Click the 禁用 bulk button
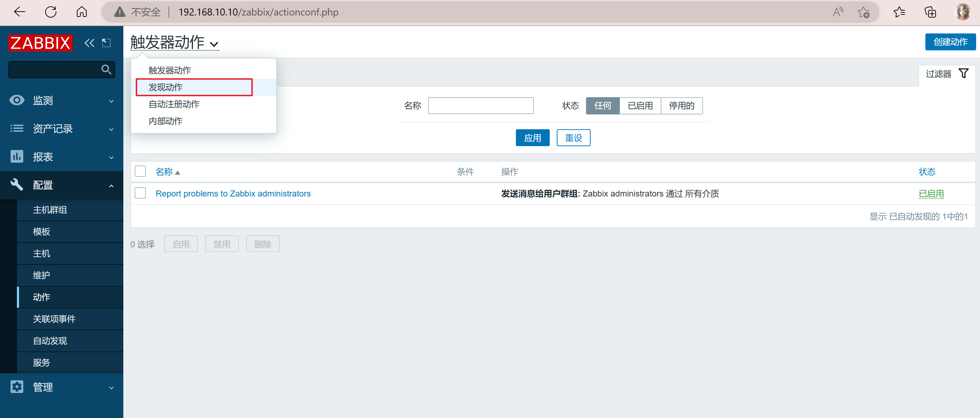Viewport: 980px width, 418px height. point(222,244)
